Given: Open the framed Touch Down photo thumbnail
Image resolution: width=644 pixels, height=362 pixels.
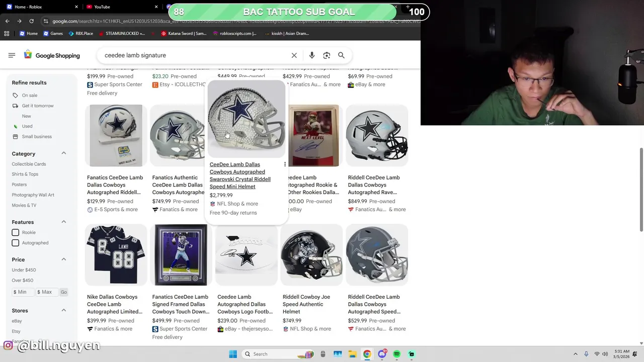Looking at the screenshot, I should pos(181,254).
